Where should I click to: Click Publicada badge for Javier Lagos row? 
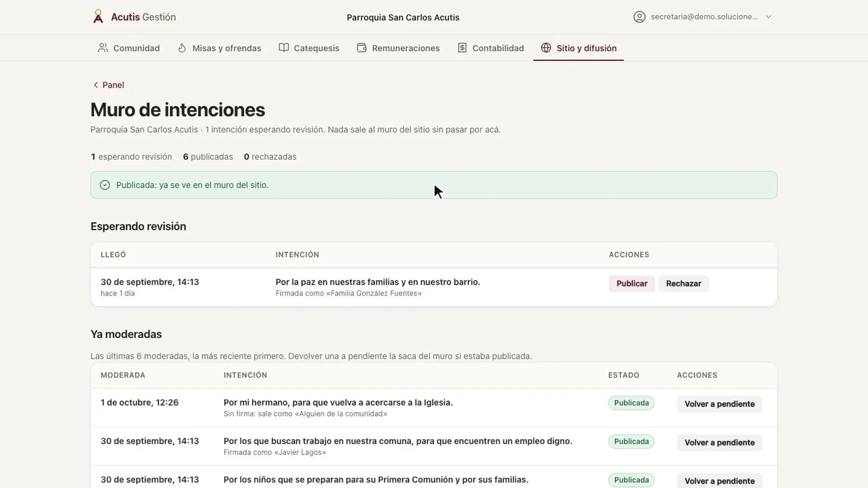631,441
